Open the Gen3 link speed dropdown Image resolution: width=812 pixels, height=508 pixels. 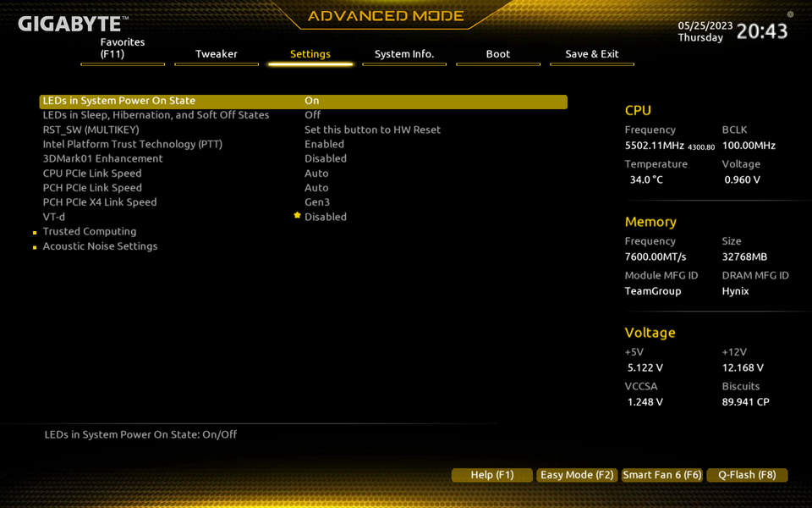pyautogui.click(x=317, y=202)
